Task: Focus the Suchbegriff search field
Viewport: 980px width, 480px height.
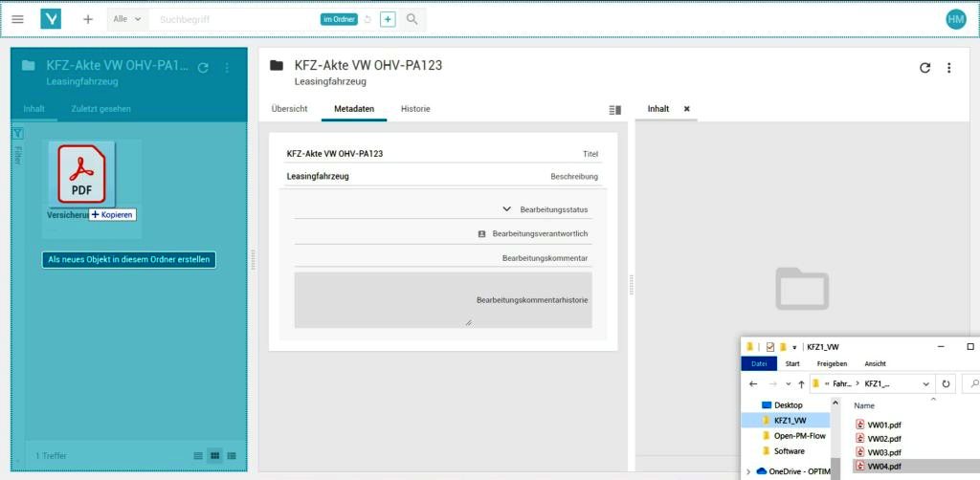Action: [x=234, y=19]
